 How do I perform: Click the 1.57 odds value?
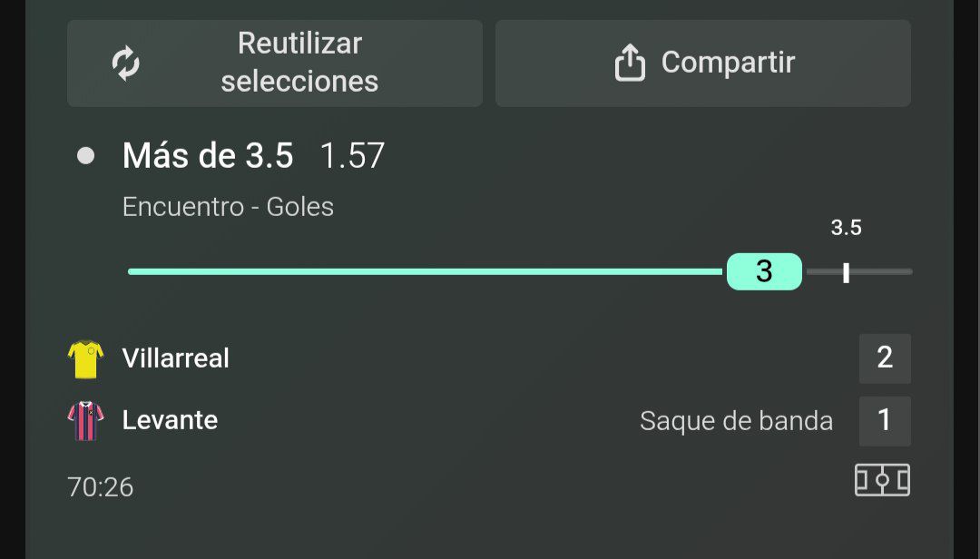pyautogui.click(x=352, y=156)
